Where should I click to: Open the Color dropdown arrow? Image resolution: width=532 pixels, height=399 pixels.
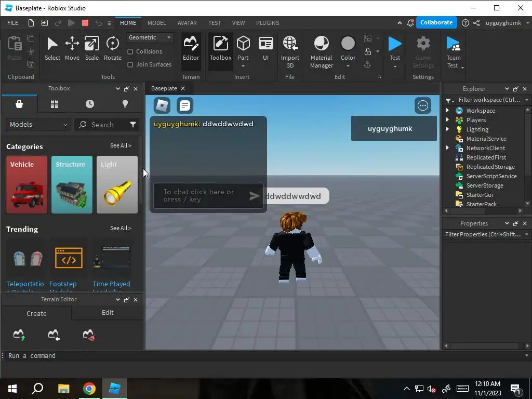[x=348, y=66]
